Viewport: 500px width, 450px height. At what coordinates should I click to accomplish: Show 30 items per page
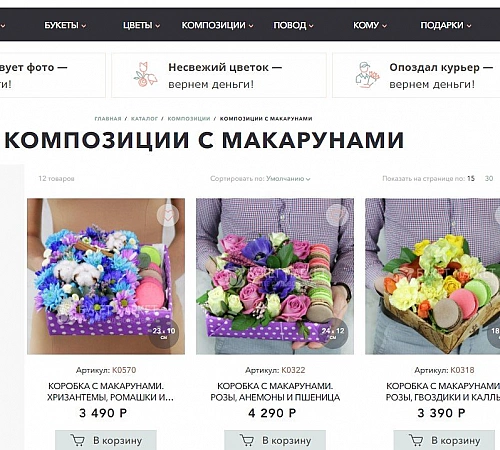[x=489, y=178]
